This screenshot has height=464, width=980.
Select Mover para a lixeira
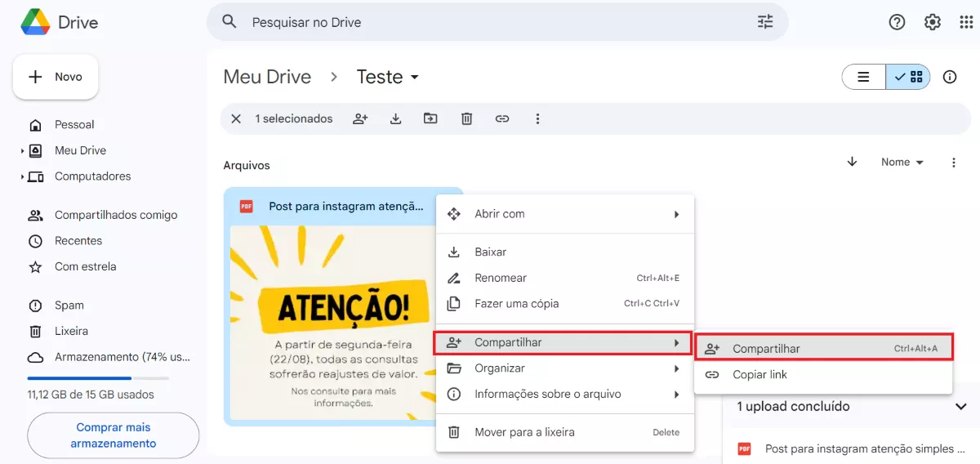click(x=565, y=432)
